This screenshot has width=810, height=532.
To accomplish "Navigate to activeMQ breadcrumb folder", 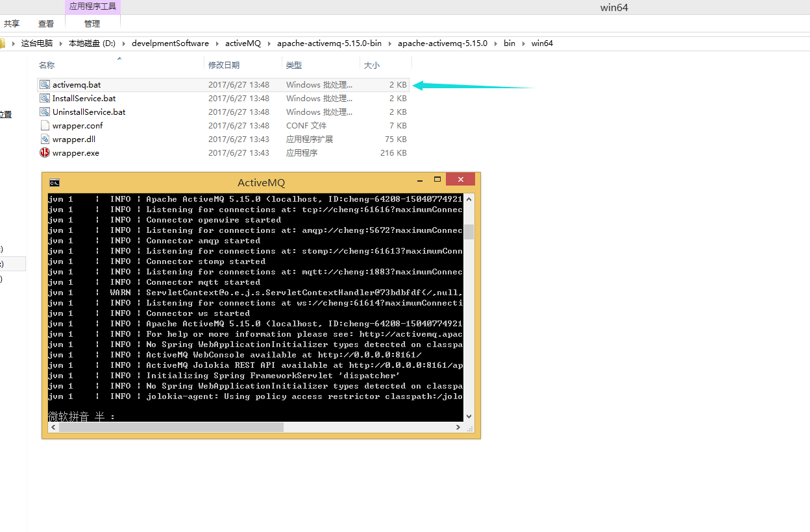I will [243, 43].
